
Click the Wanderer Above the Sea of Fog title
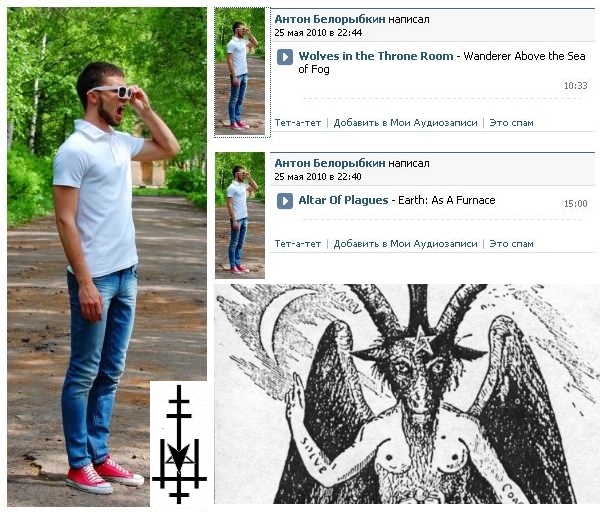[x=442, y=62]
